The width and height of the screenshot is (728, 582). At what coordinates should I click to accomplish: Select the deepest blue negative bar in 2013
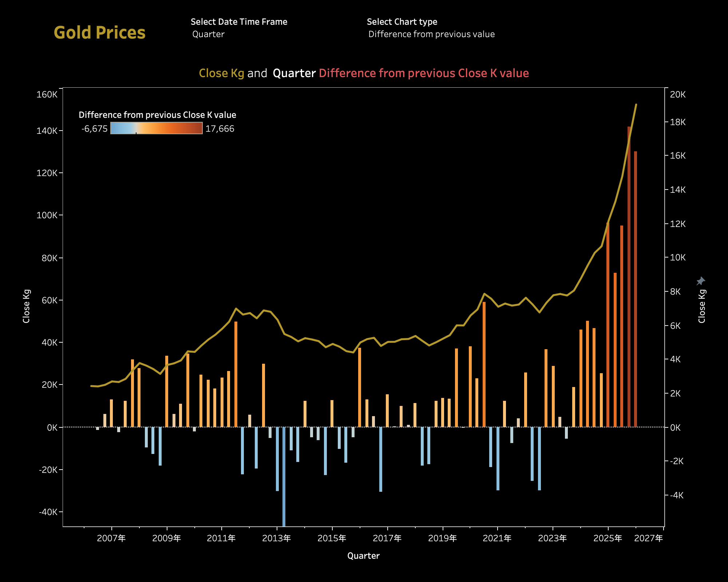(284, 477)
